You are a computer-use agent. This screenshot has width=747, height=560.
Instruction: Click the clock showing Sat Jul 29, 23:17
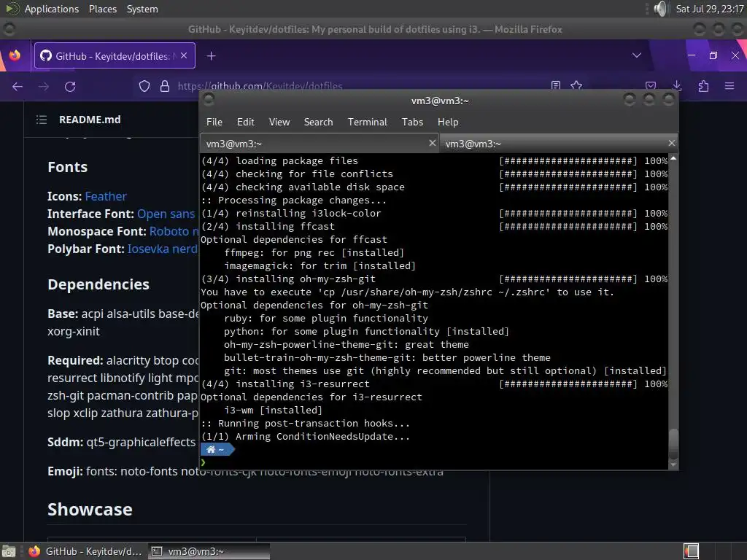709,9
